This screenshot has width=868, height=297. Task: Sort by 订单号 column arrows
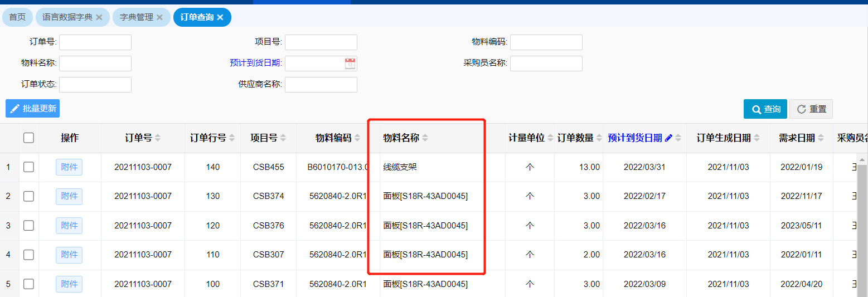158,138
